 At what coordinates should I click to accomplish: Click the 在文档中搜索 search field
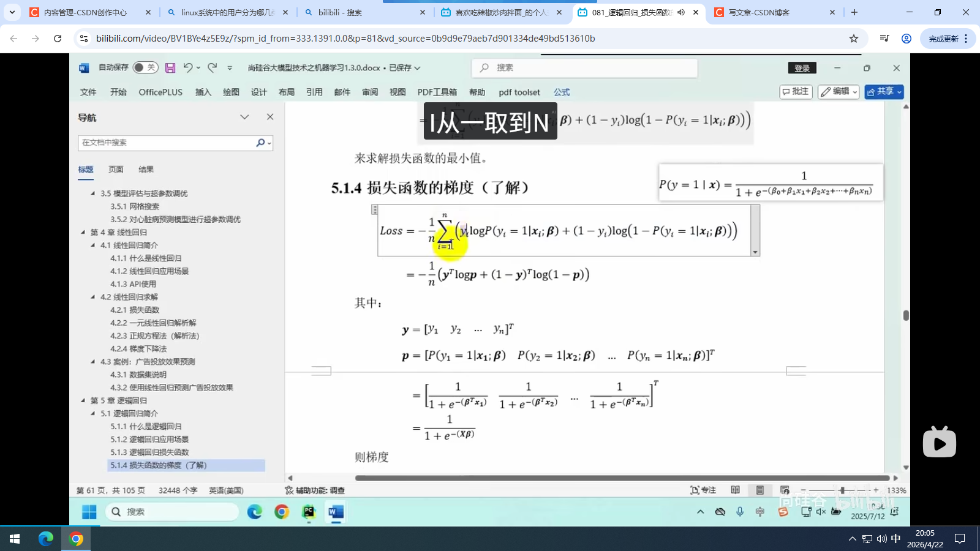(165, 143)
